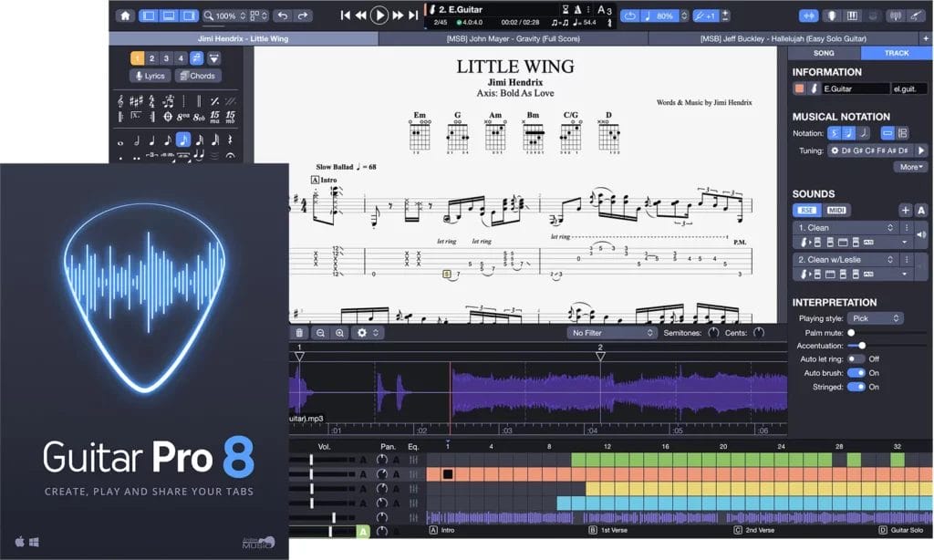Apply 15mb octave marking
This screenshot has width=934, height=560.
coord(230,116)
